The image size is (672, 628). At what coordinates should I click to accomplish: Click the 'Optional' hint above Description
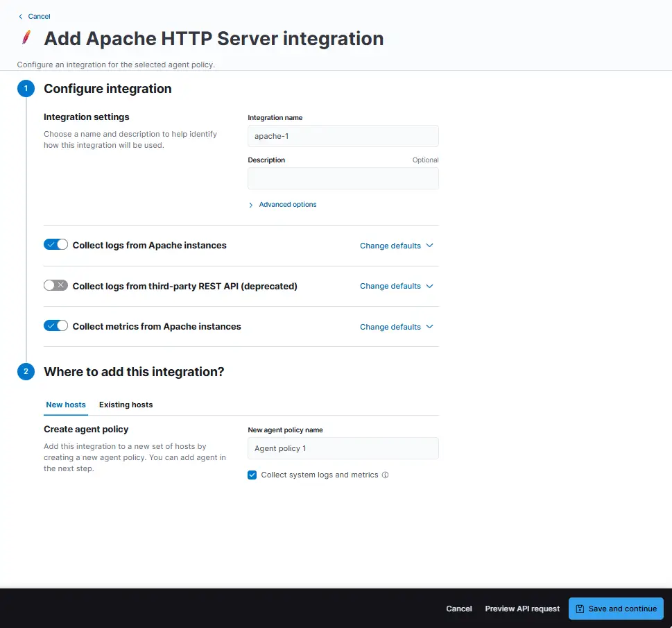pyautogui.click(x=426, y=160)
